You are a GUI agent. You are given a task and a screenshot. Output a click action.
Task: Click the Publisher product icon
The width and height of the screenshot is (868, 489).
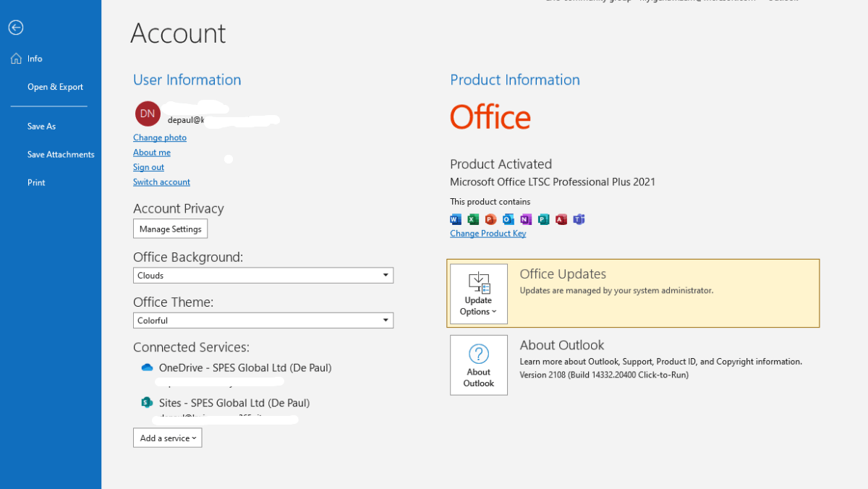543,219
